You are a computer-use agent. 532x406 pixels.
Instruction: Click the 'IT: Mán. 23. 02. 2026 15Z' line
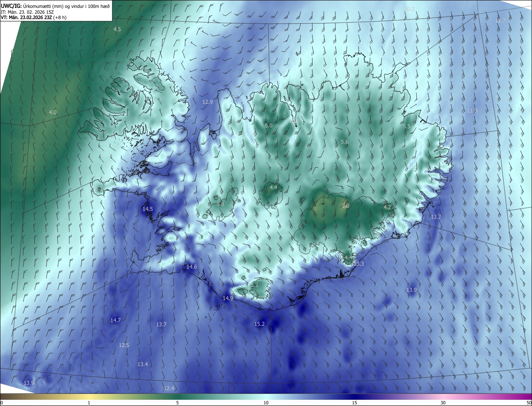point(27,12)
